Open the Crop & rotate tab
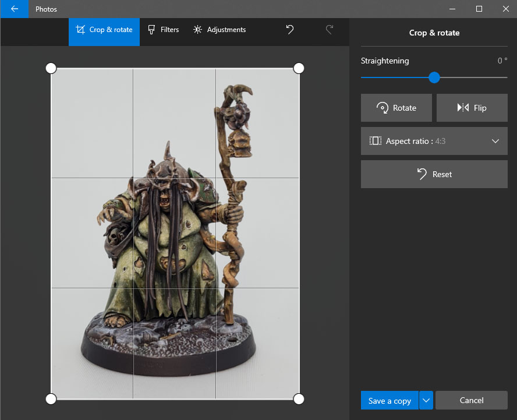Viewport: 517px width, 420px height. tap(104, 30)
